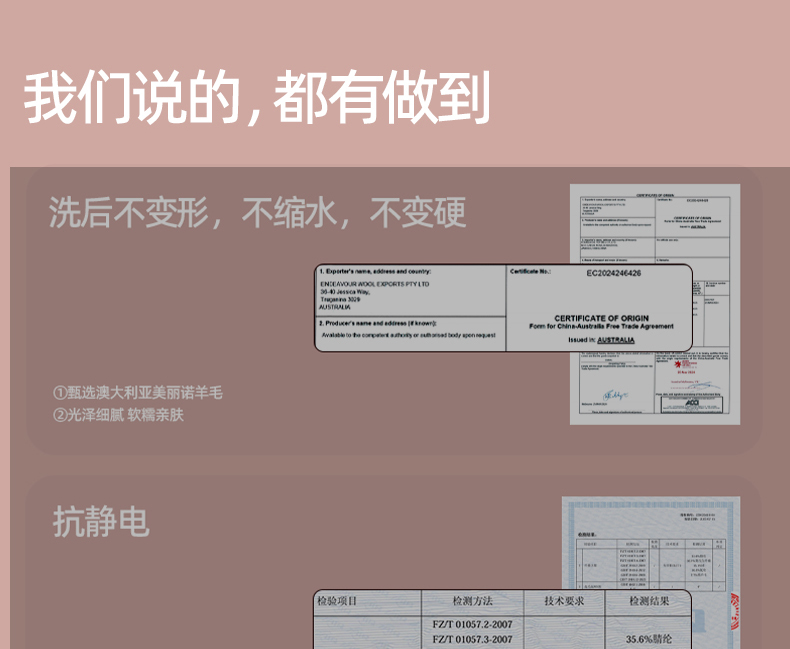
Task: Select the text "②光泽细腻 软糯亲肤"
Action: pyautogui.click(x=118, y=415)
